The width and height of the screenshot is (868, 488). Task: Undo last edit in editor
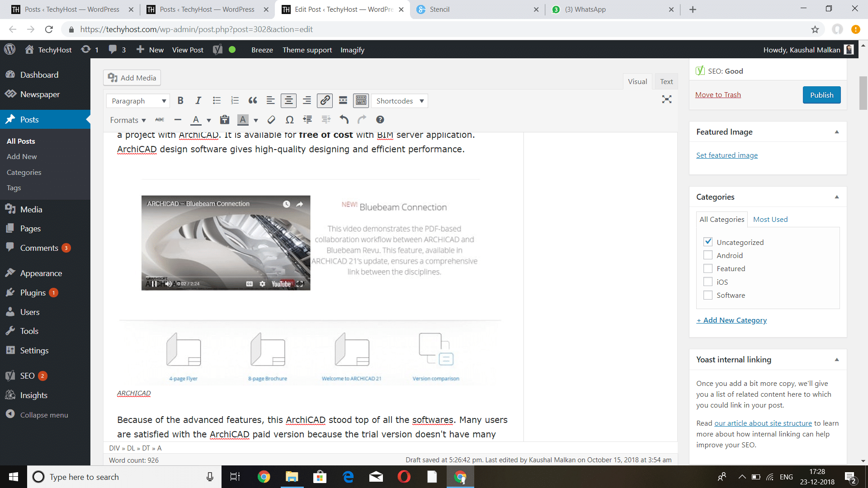[344, 120]
